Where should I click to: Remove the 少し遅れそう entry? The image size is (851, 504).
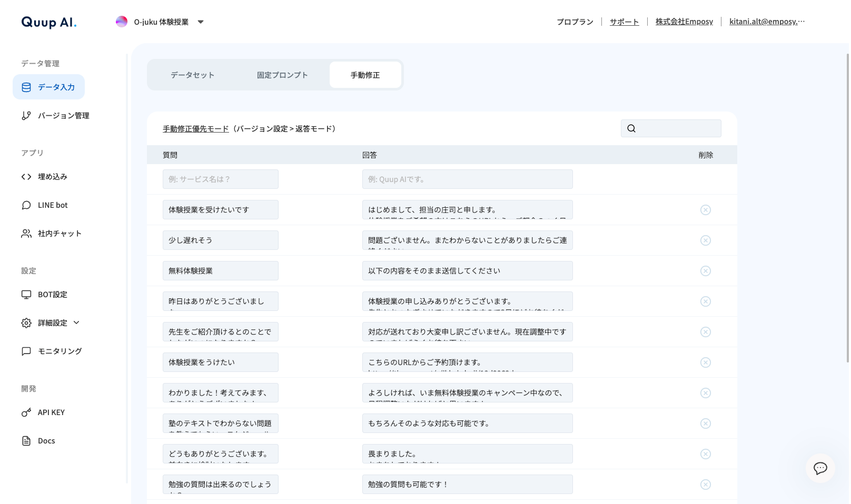705,240
